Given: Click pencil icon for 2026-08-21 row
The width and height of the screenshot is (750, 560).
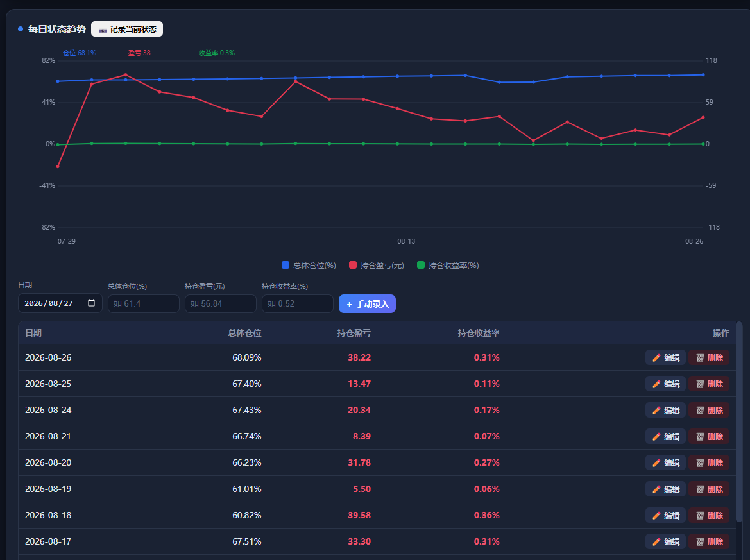Looking at the screenshot, I should coord(656,437).
